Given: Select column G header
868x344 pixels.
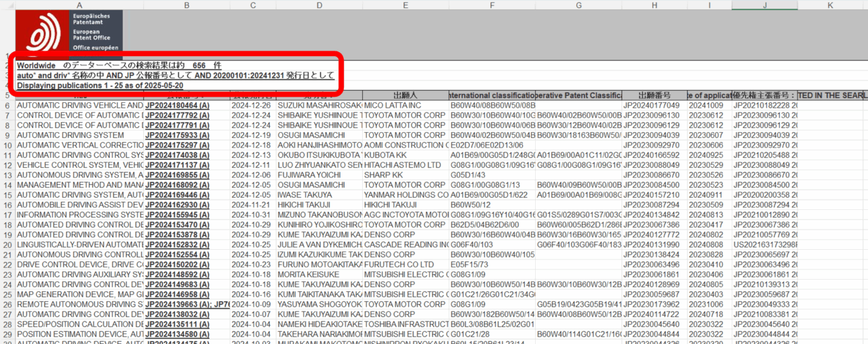Looking at the screenshot, I should pos(578,5).
